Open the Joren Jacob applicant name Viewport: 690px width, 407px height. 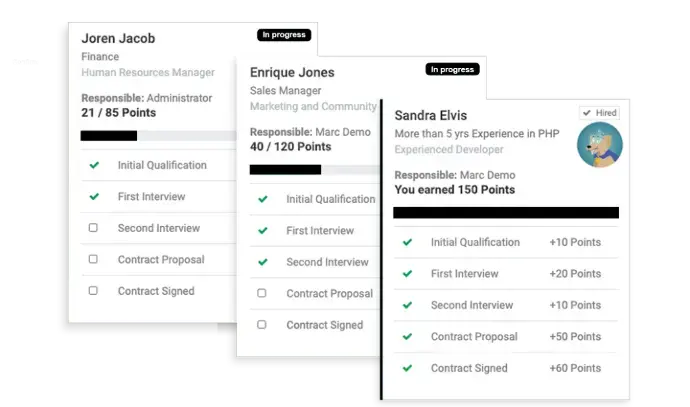pyautogui.click(x=118, y=39)
